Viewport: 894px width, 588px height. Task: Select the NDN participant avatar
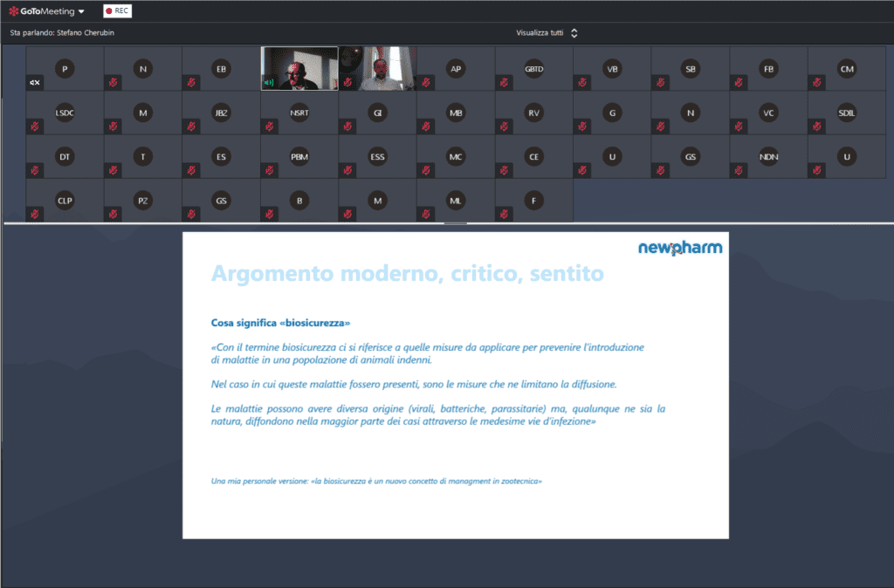pos(768,157)
